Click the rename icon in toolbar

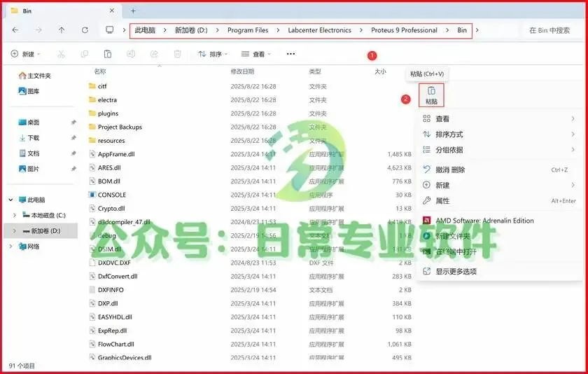[131, 54]
